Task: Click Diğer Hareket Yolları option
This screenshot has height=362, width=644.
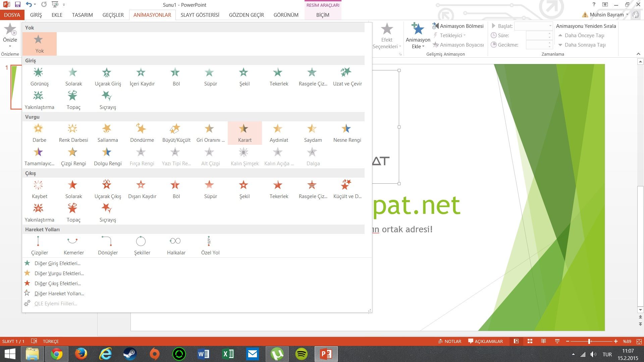Action: click(x=59, y=294)
